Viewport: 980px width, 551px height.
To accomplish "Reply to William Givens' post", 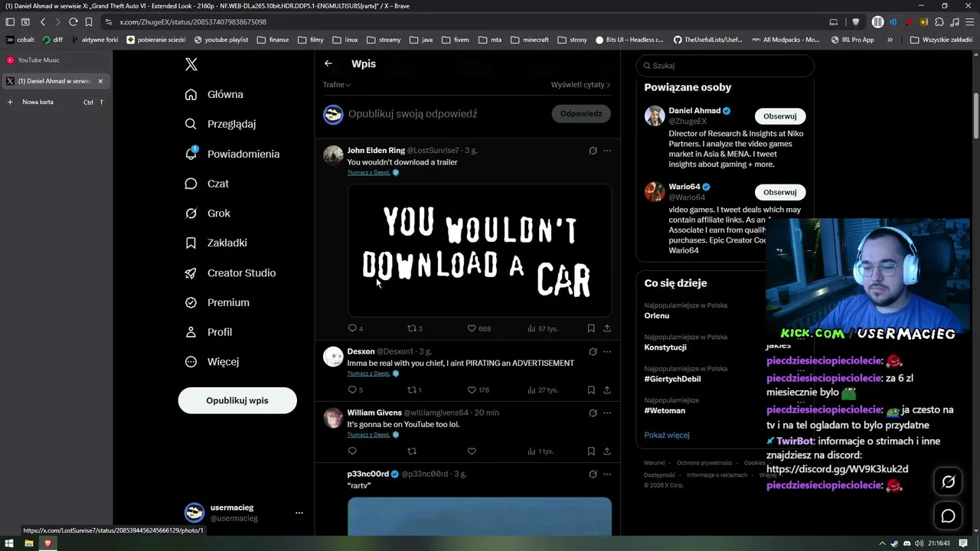I will [x=352, y=451].
